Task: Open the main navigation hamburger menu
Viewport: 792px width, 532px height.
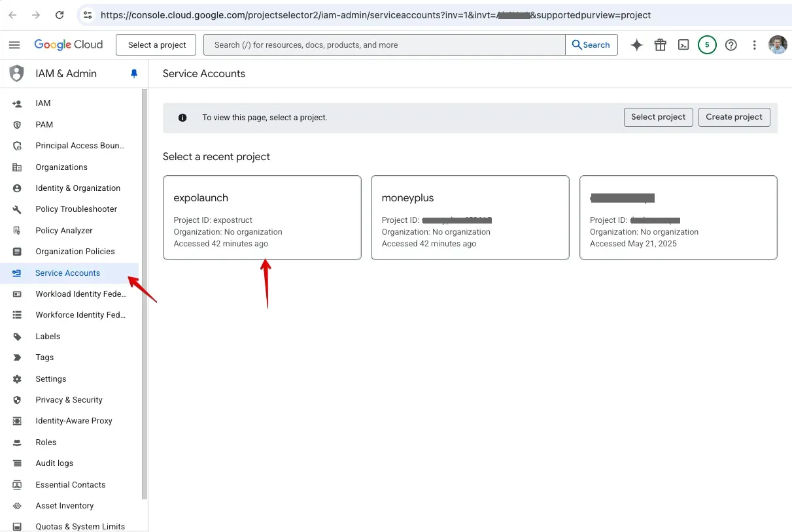Action: click(14, 45)
